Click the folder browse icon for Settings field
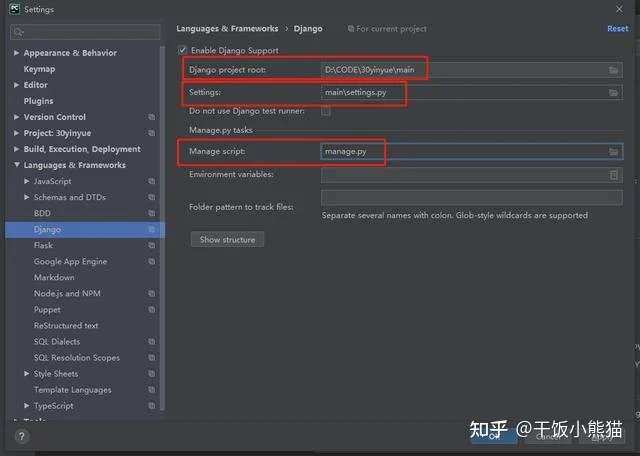 point(613,93)
